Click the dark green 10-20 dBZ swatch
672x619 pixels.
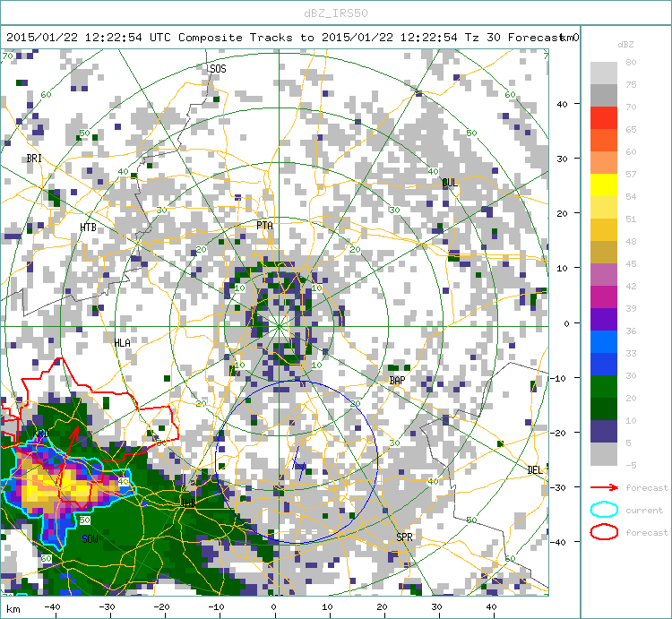604,408
